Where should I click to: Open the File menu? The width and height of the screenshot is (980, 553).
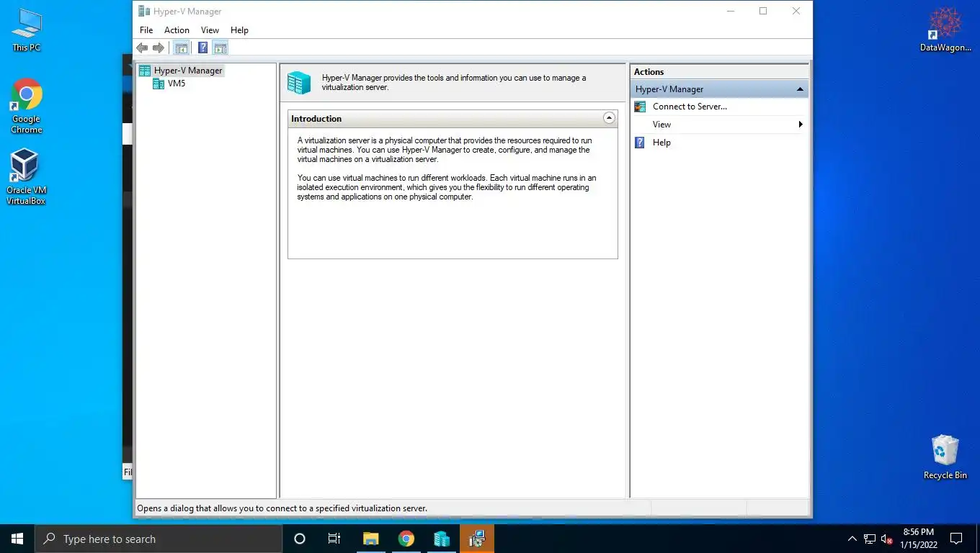point(146,30)
